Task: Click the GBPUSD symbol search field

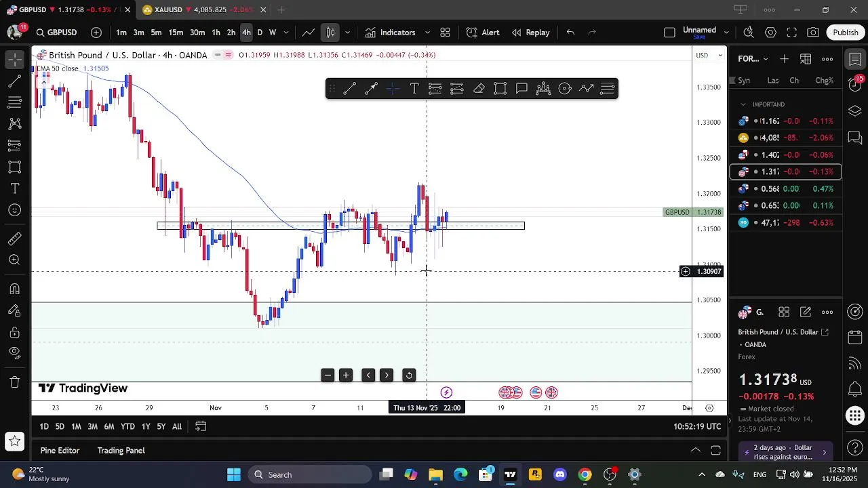Action: (x=57, y=33)
